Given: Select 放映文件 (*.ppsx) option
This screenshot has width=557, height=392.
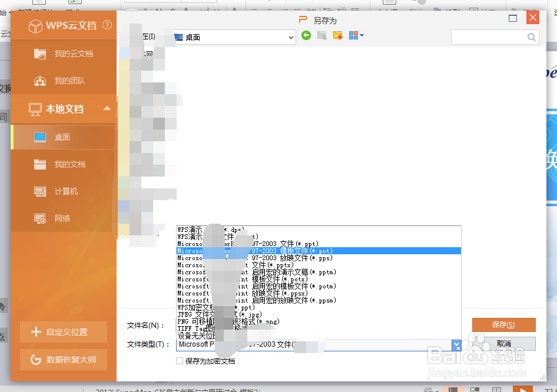Looking at the screenshot, I should pyautogui.click(x=319, y=293).
